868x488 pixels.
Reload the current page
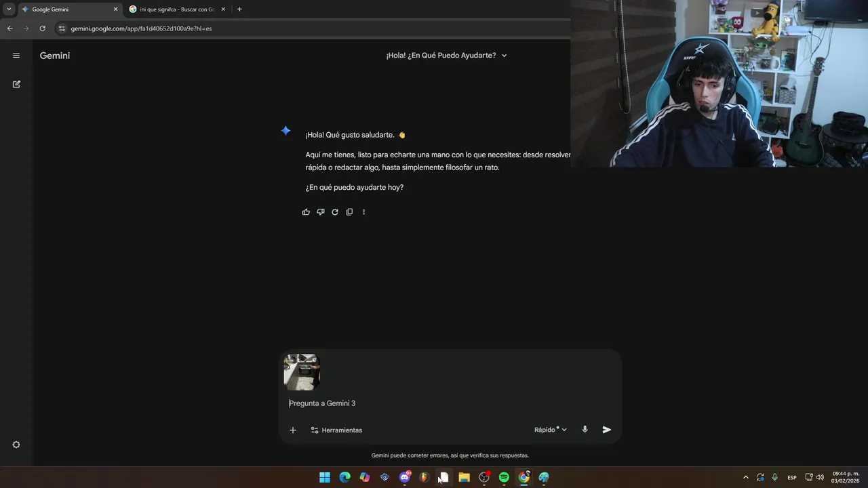42,28
